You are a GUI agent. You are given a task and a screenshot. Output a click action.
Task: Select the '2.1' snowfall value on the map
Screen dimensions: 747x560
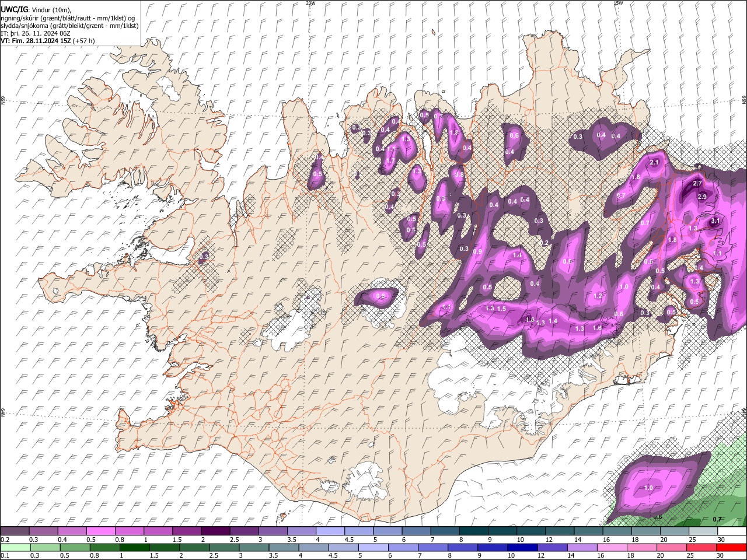tap(654, 163)
